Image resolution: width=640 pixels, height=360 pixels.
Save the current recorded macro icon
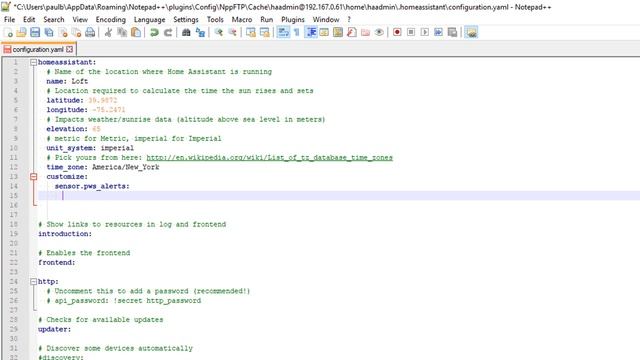(452, 32)
